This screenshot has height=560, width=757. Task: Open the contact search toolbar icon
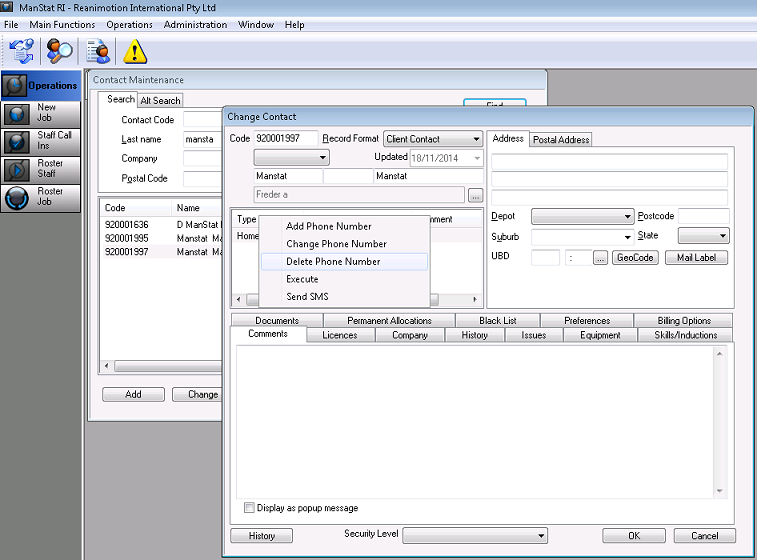60,50
